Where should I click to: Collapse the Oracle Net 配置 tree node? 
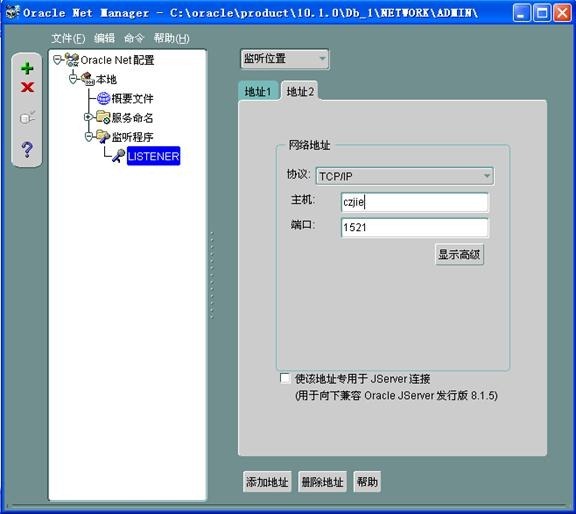point(58,60)
